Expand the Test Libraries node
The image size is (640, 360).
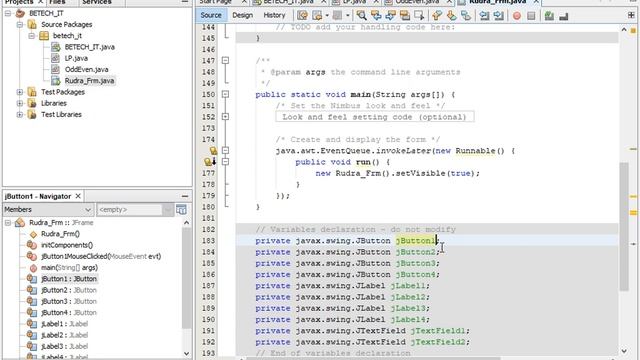(x=20, y=115)
